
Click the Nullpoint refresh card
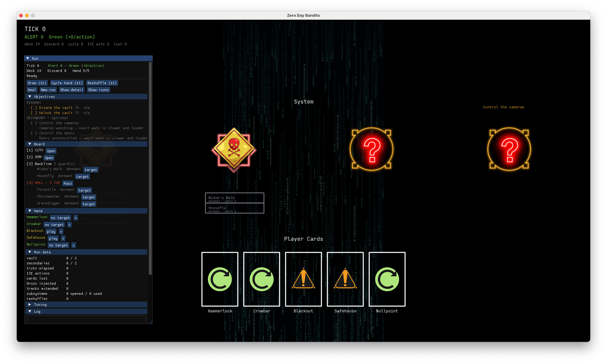[387, 279]
